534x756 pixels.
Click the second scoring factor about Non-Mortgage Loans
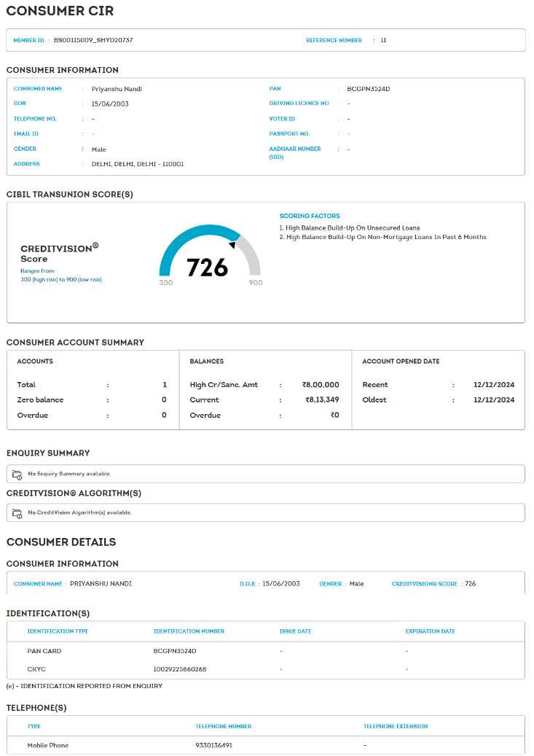[382, 237]
